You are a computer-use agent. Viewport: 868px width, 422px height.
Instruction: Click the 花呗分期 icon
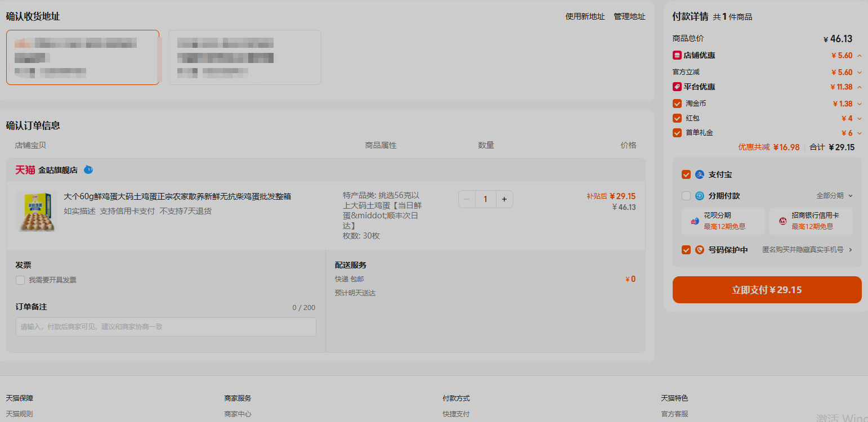[695, 221]
